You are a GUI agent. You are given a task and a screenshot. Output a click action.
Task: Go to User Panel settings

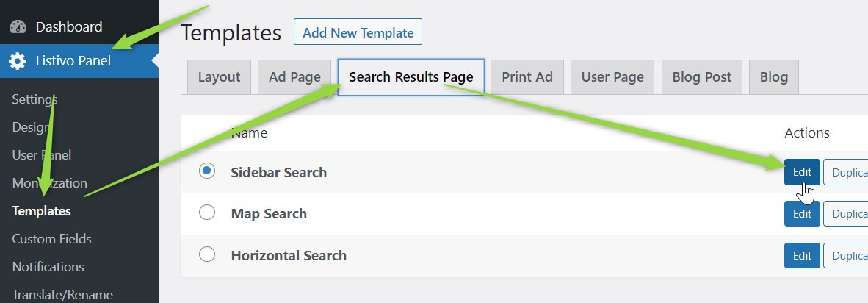click(42, 155)
